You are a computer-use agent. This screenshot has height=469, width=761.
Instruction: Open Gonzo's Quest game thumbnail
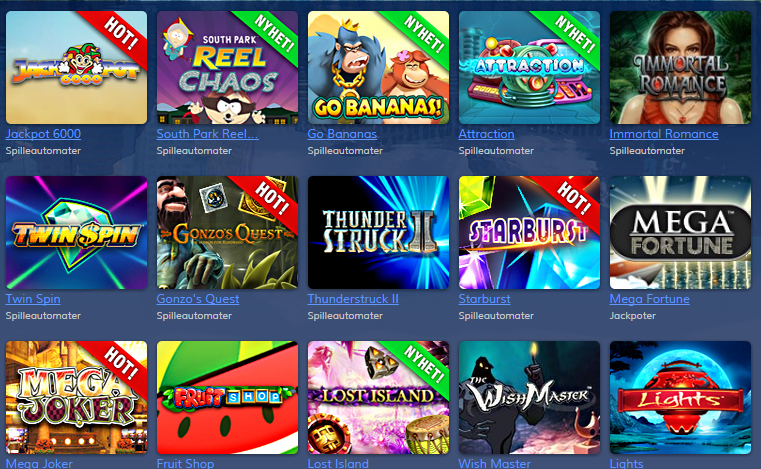tap(227, 233)
